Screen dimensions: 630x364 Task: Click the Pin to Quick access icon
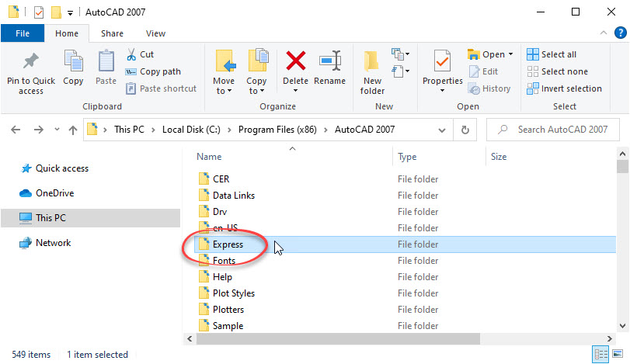[x=31, y=61]
